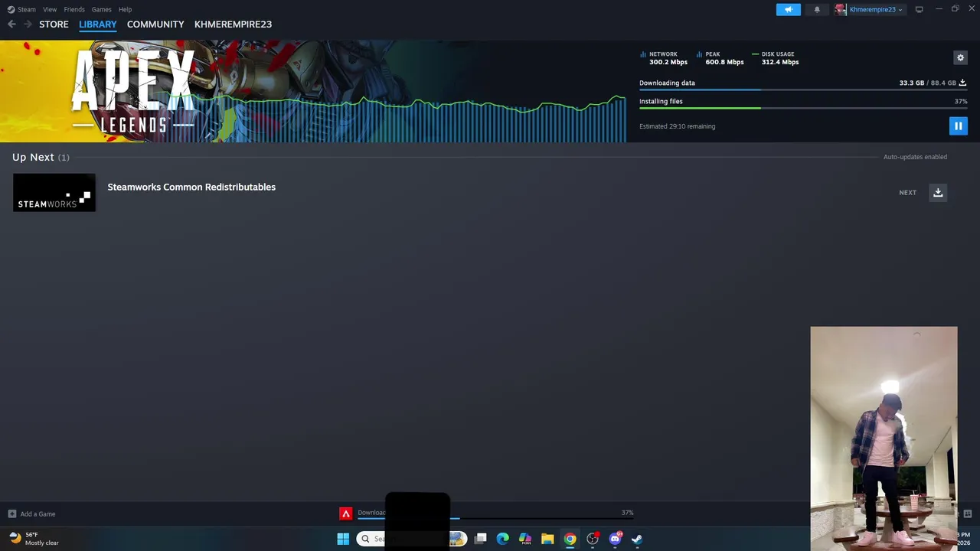This screenshot has height=551, width=980.
Task: Start Steamworks download with arrow icon
Action: tap(938, 193)
